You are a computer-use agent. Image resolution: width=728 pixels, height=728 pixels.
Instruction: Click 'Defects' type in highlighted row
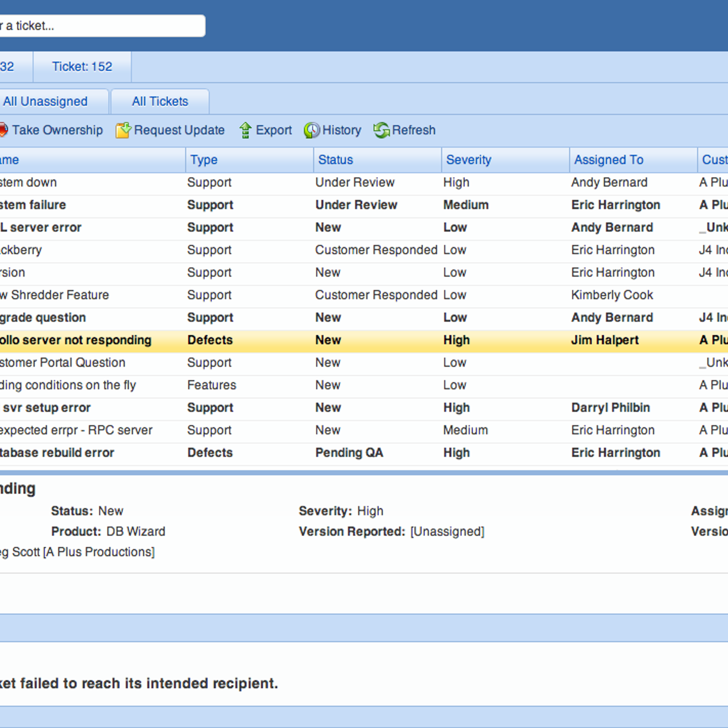[x=210, y=340]
